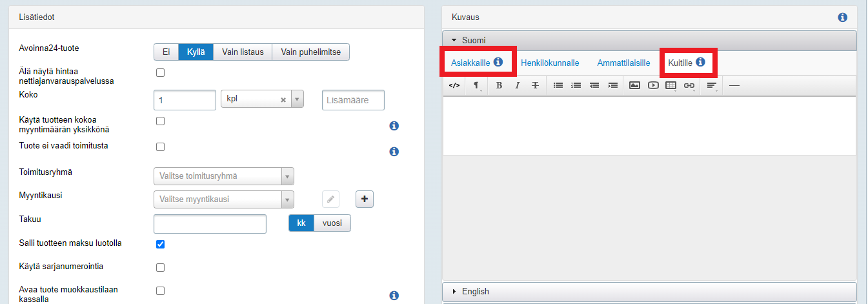The image size is (868, 304).
Task: Apply italic formatting in description editor
Action: click(517, 85)
